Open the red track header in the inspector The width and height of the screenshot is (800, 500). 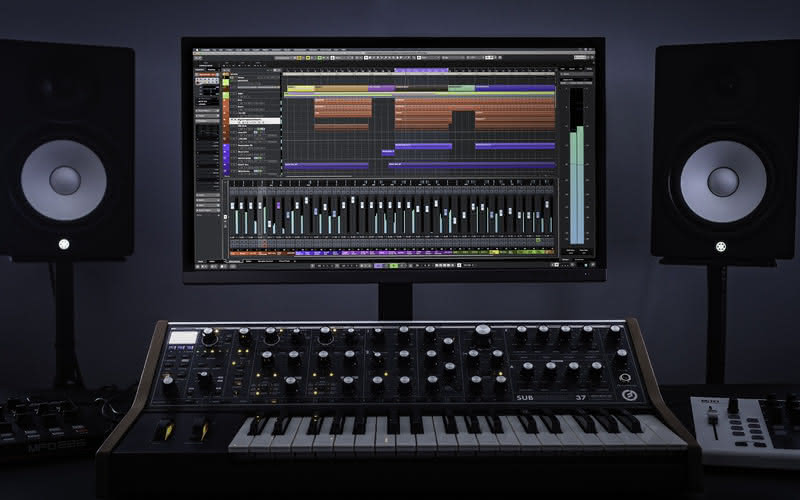click(207, 74)
